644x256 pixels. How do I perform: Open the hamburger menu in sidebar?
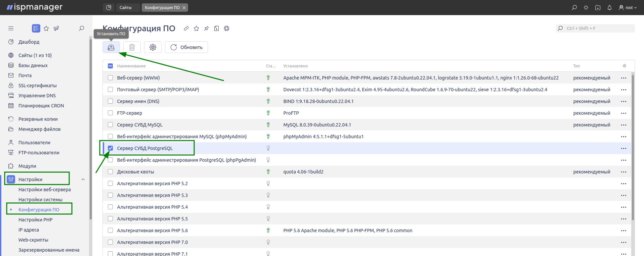coord(11,29)
